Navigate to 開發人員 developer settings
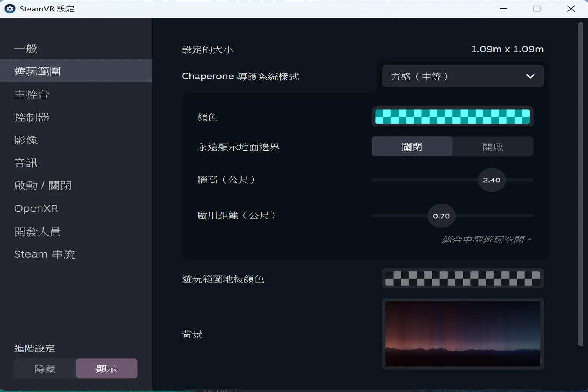 click(37, 231)
